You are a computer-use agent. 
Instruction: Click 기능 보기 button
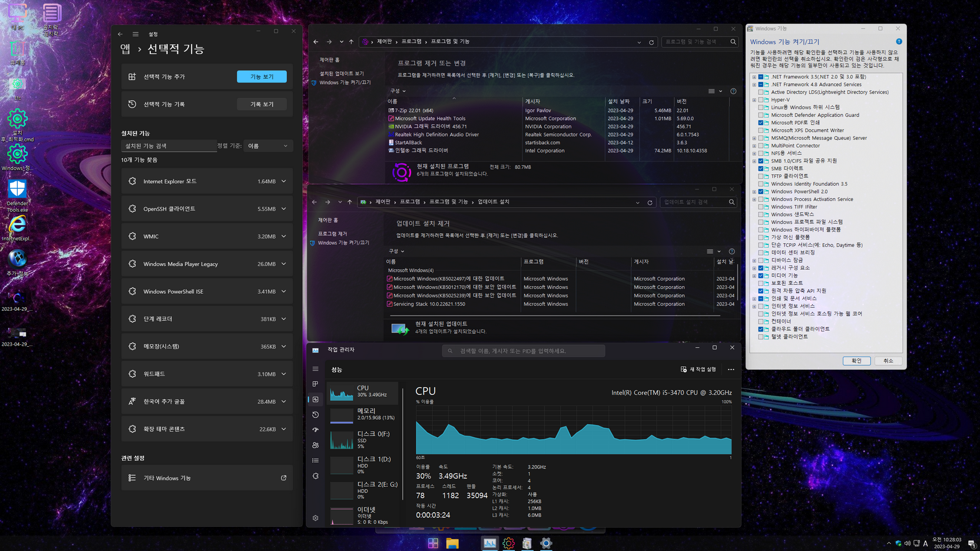click(262, 77)
